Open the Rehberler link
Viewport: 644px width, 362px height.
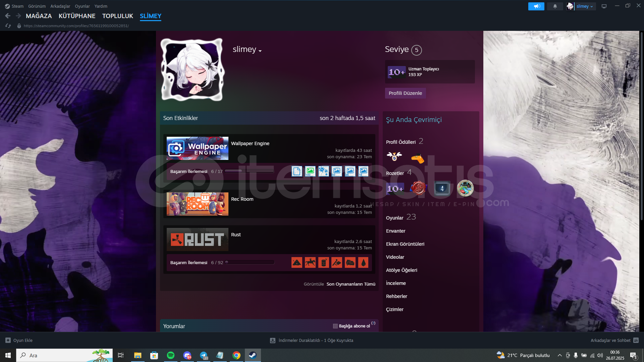tap(396, 296)
